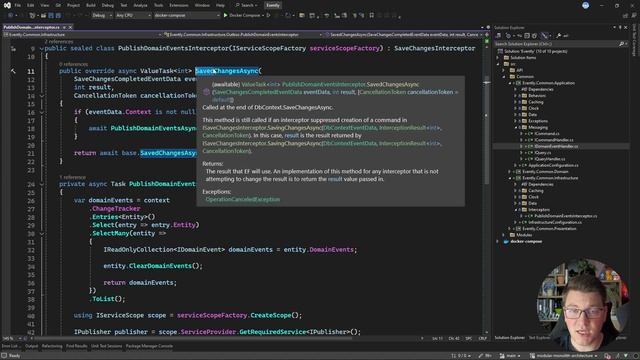Click the Properties wrench icon in Solution Explorer
The image size is (640, 360).
click(558, 36)
